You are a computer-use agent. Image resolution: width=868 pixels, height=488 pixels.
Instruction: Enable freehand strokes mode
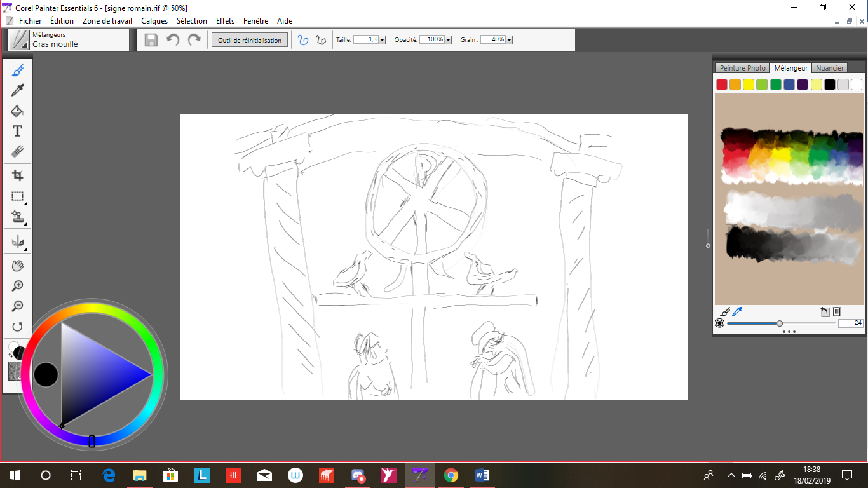[x=303, y=40]
